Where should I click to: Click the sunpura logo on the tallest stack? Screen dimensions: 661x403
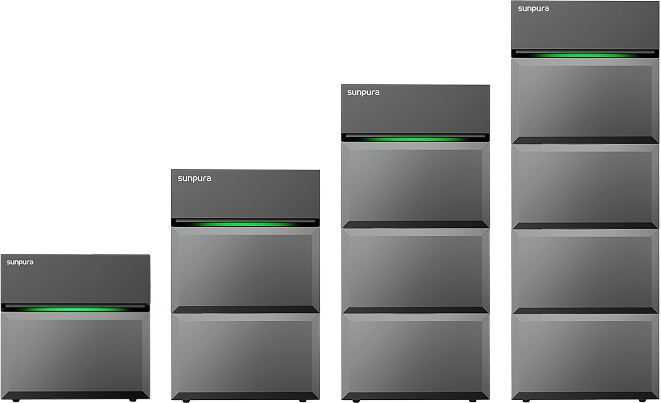tap(533, 8)
